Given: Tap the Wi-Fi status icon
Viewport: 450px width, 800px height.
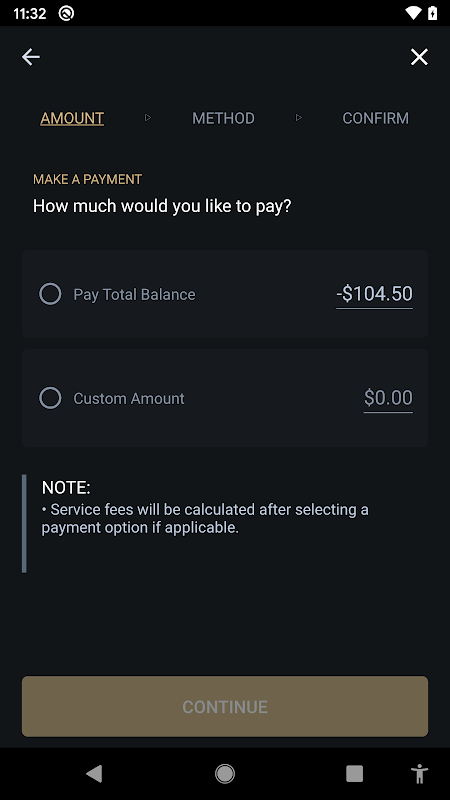Looking at the screenshot, I should click(413, 13).
